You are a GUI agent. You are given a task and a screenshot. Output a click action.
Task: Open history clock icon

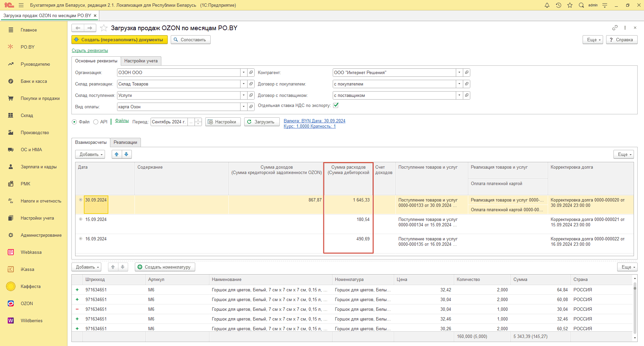[x=558, y=5]
